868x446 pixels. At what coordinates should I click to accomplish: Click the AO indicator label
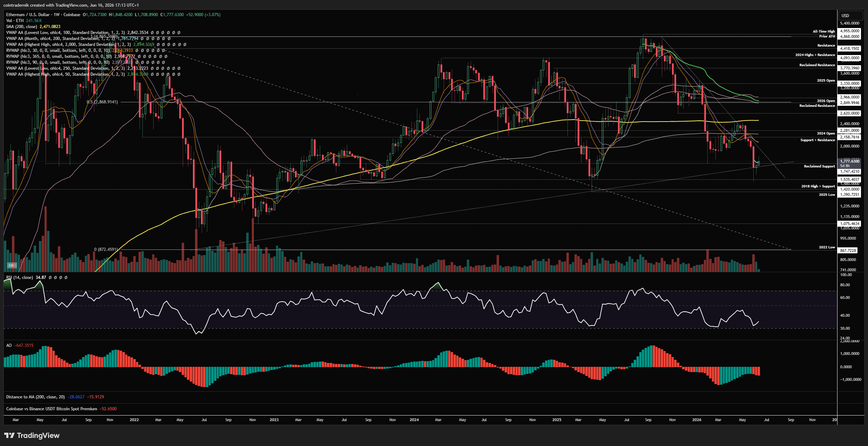click(x=9, y=345)
